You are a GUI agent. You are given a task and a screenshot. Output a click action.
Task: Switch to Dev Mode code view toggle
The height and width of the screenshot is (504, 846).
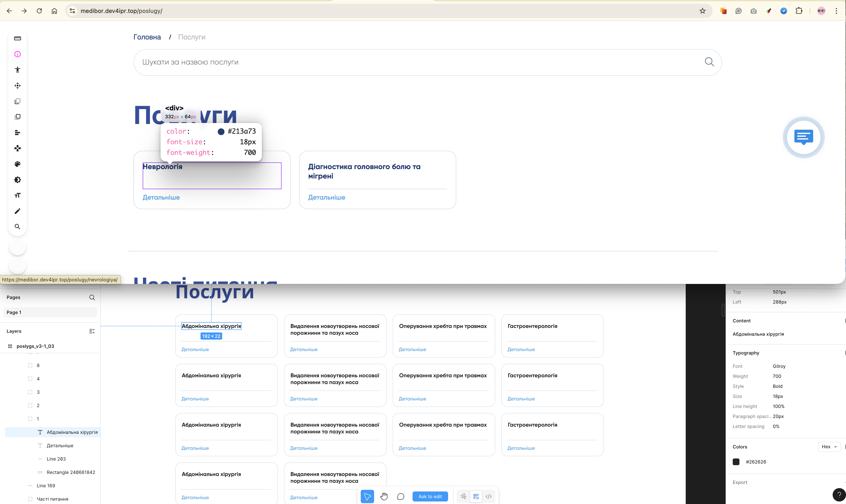tap(488, 496)
